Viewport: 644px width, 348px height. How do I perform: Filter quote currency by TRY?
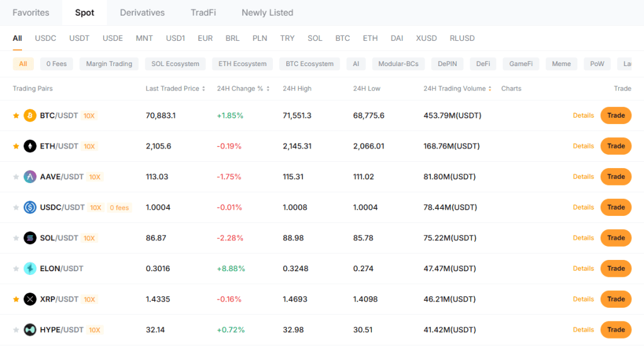pyautogui.click(x=287, y=38)
